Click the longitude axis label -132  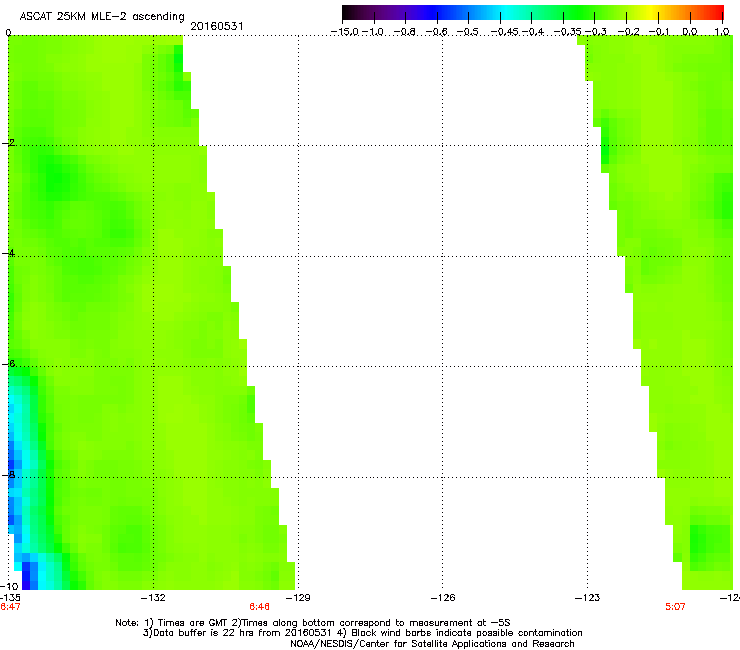point(153,598)
